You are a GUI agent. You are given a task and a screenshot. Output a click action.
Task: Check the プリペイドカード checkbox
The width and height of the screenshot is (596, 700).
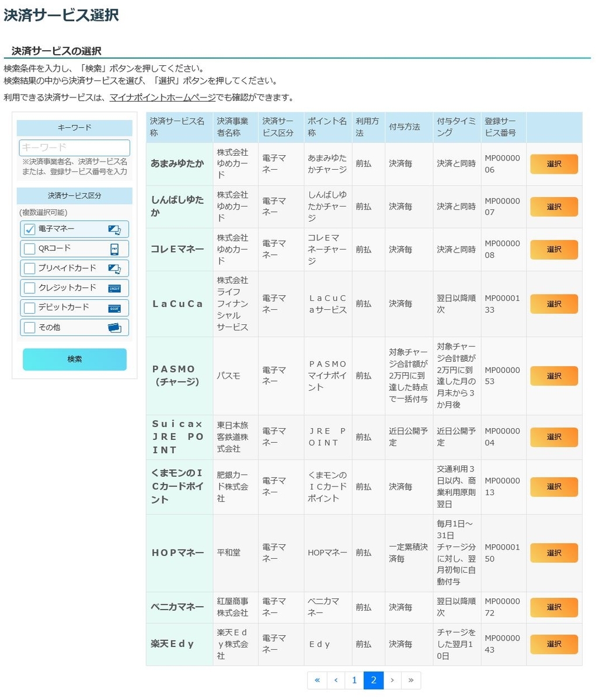(30, 269)
